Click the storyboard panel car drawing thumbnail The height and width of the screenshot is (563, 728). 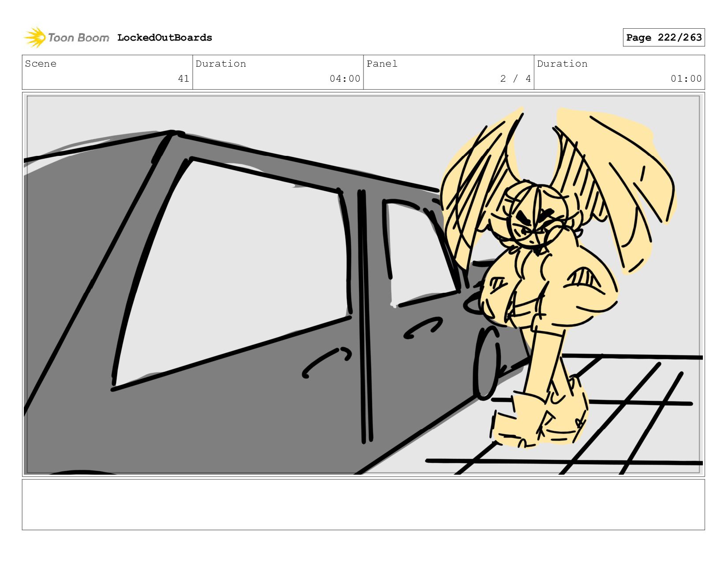[x=363, y=284]
